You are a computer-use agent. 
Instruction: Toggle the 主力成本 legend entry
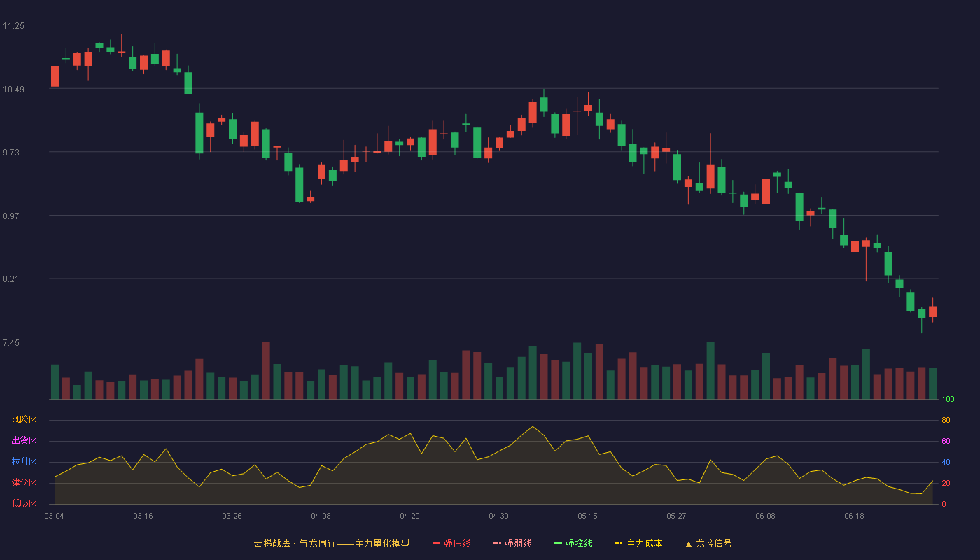(638, 543)
